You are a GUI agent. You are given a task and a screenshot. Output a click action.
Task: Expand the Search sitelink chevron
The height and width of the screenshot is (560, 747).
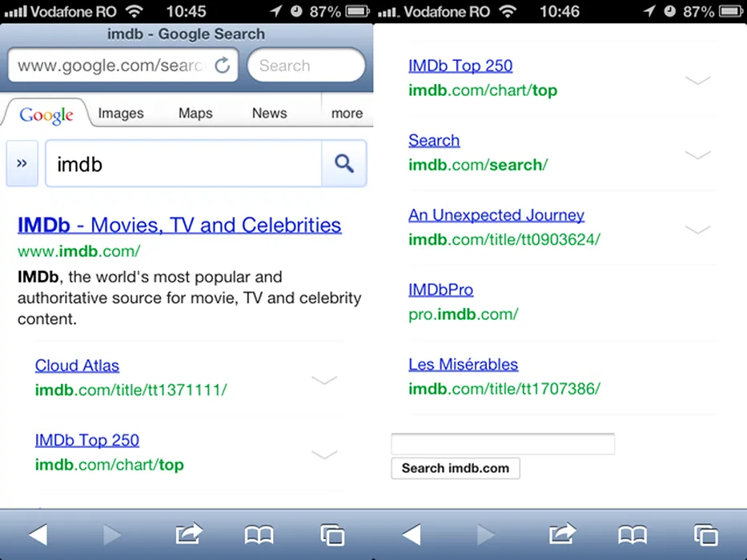698,154
